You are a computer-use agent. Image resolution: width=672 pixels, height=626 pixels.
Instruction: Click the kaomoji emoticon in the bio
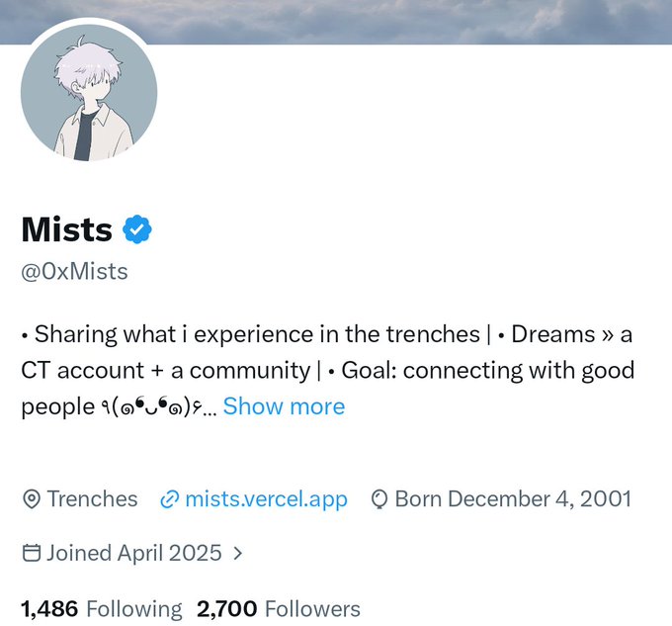coord(152,406)
